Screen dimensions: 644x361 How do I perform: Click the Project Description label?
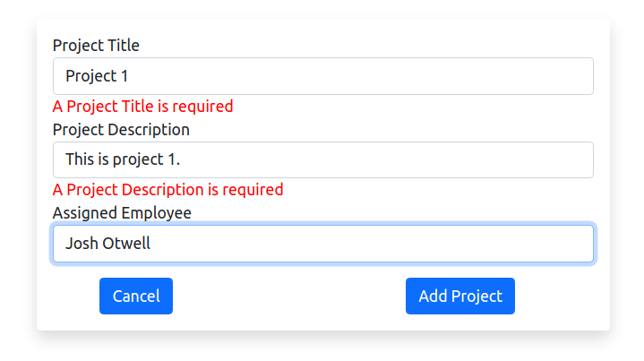[x=121, y=129]
